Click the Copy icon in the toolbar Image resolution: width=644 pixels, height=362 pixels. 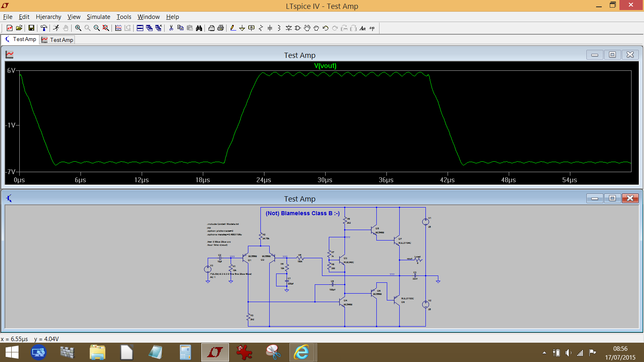[180, 28]
